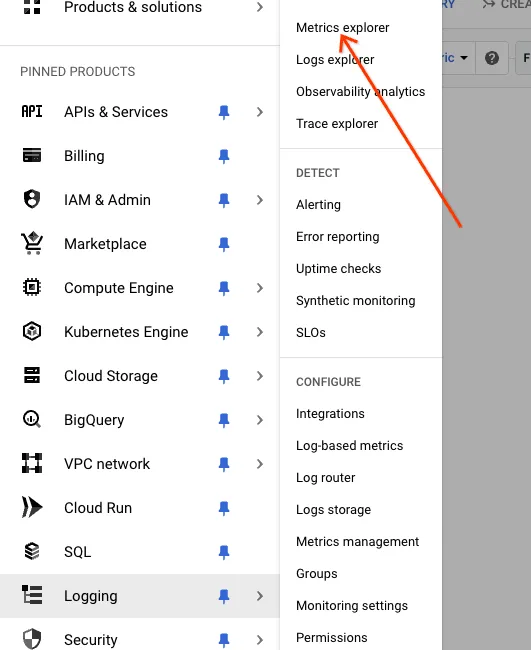
Task: Go to Uptime checks
Action: pos(338,268)
